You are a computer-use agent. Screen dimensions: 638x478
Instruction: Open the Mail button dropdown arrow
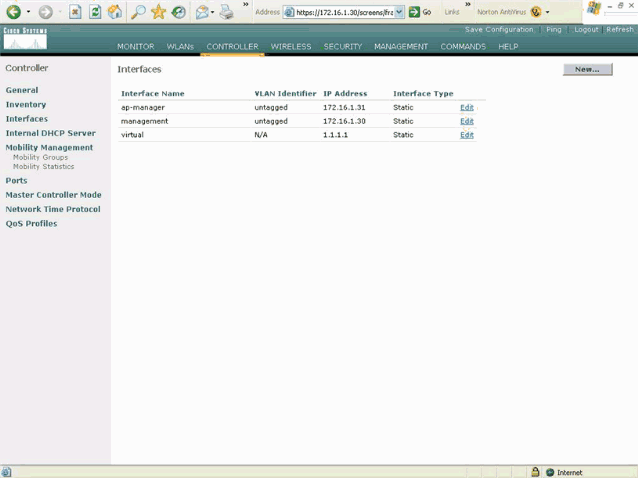pos(212,12)
